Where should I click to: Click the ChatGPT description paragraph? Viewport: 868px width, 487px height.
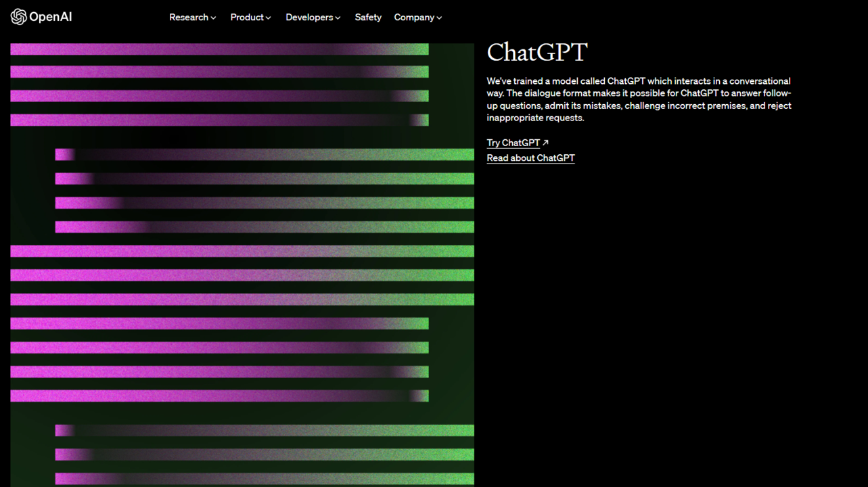pyautogui.click(x=639, y=99)
